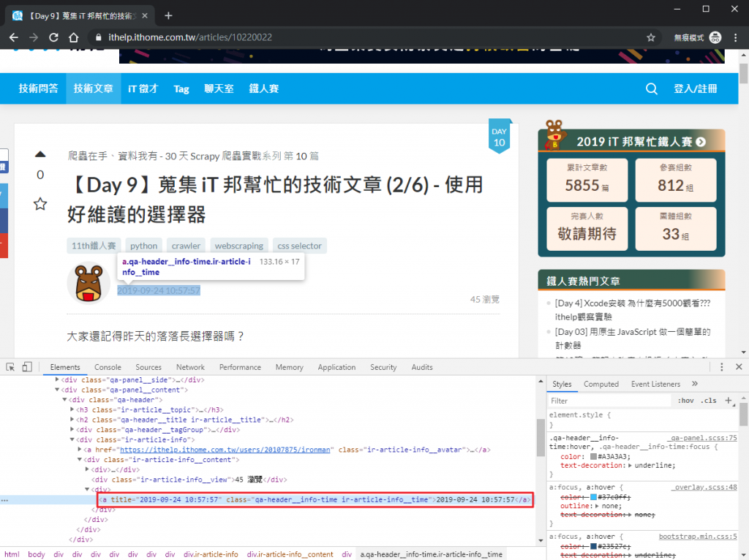This screenshot has width=749, height=560.
Task: Open a new browser tab with plus icon
Action: click(x=168, y=16)
